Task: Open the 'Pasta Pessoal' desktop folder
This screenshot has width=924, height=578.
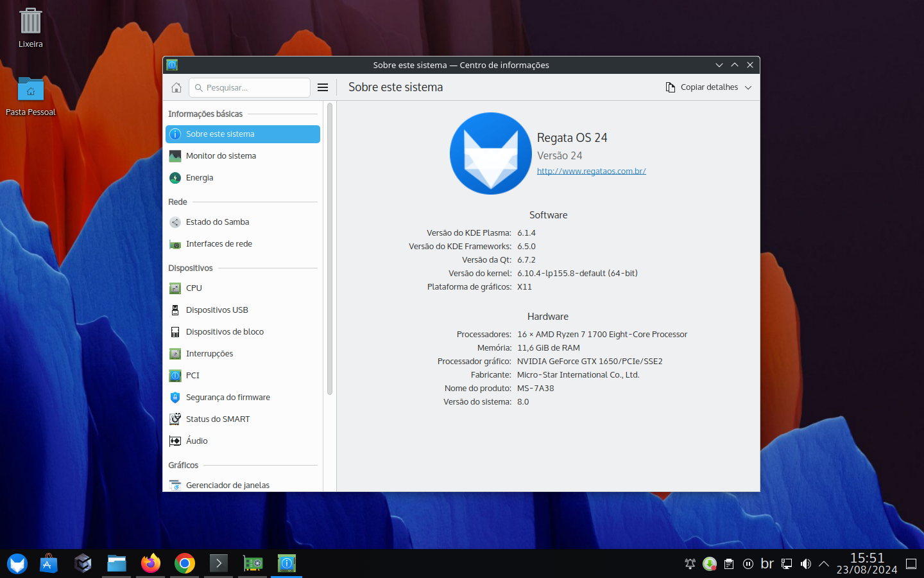Action: (30, 96)
